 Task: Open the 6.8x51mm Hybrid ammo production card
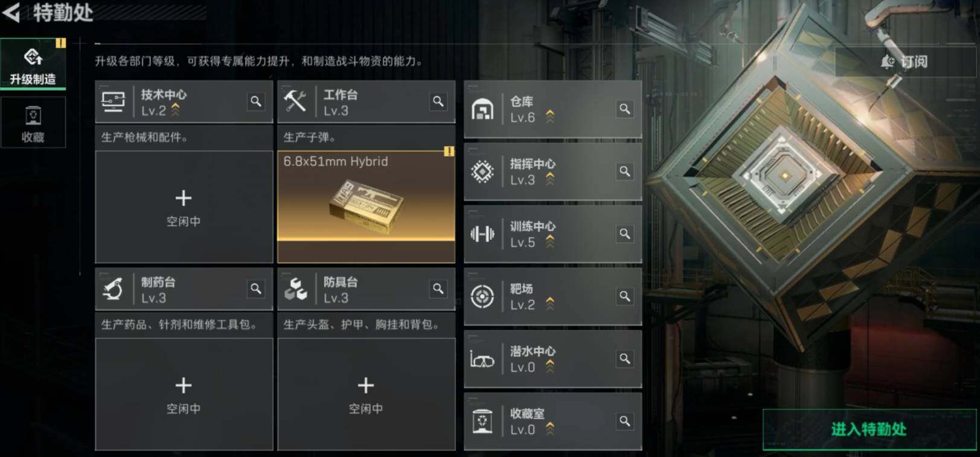coord(366,206)
